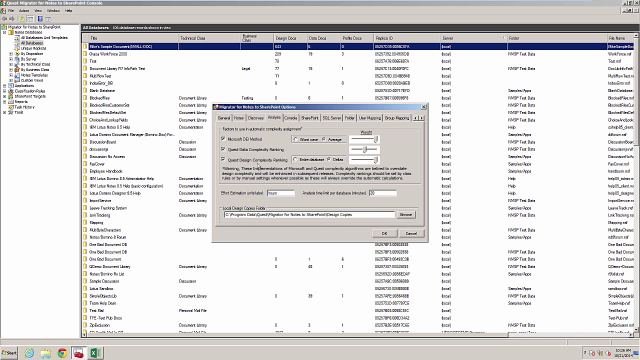The image size is (640, 360).
Task: Expand the Notes Templates tree node
Action: click(11, 75)
